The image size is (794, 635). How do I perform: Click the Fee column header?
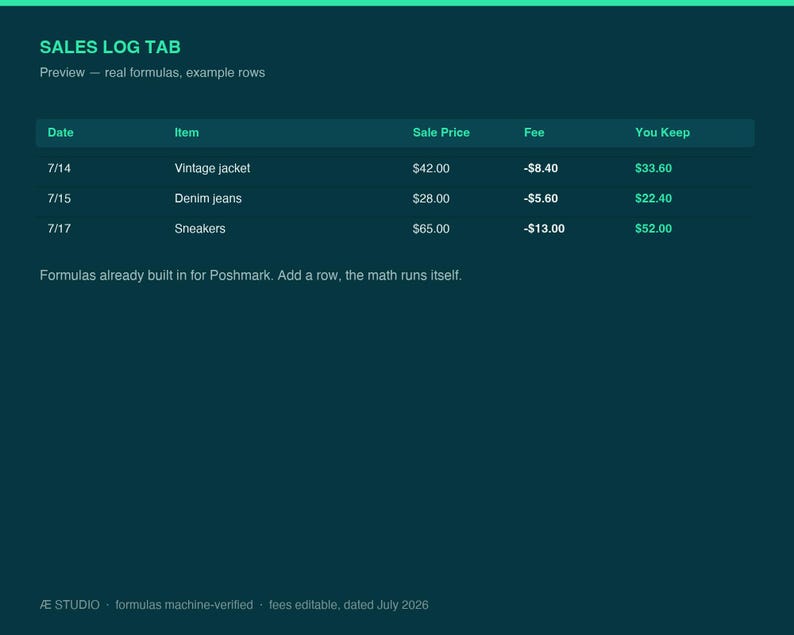(x=534, y=133)
